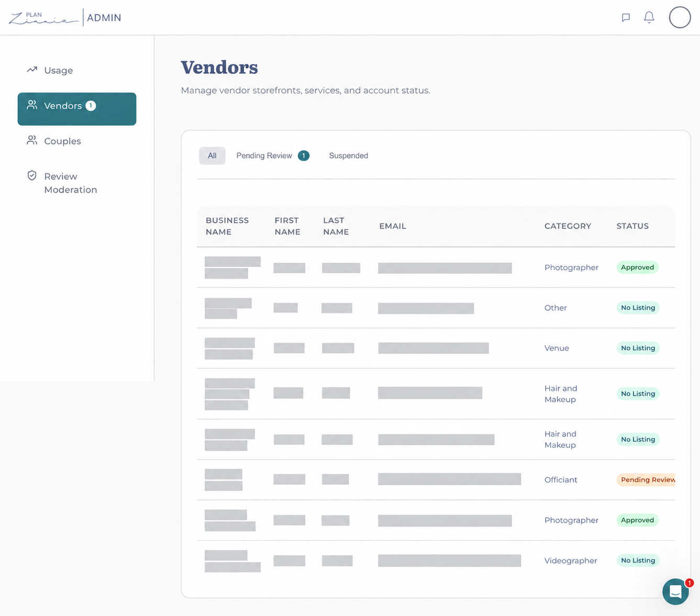
Task: Click the Last Name column header
Action: 336,226
